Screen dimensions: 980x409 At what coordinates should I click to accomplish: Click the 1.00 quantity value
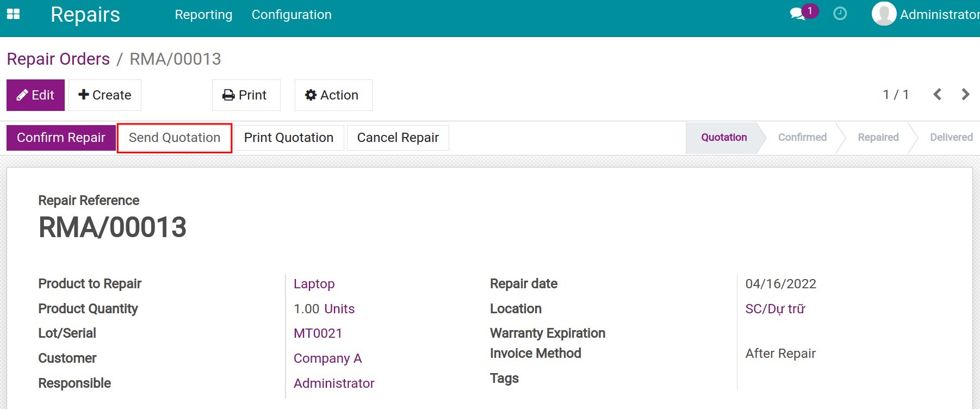tap(306, 309)
